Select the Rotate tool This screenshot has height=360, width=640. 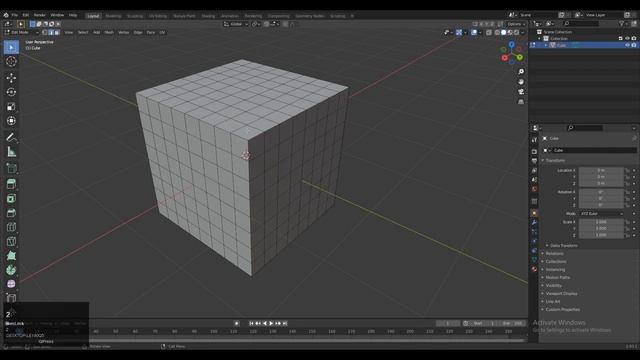tap(11, 92)
